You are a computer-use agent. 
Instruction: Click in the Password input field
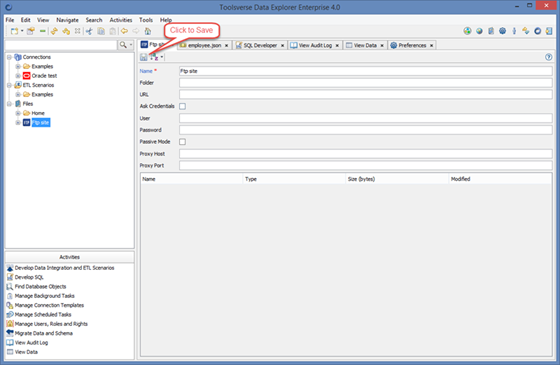pyautogui.click(x=366, y=130)
